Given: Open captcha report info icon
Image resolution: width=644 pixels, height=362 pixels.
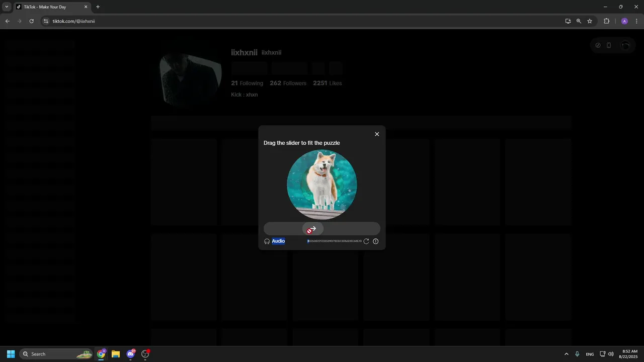Looking at the screenshot, I should [x=376, y=241].
